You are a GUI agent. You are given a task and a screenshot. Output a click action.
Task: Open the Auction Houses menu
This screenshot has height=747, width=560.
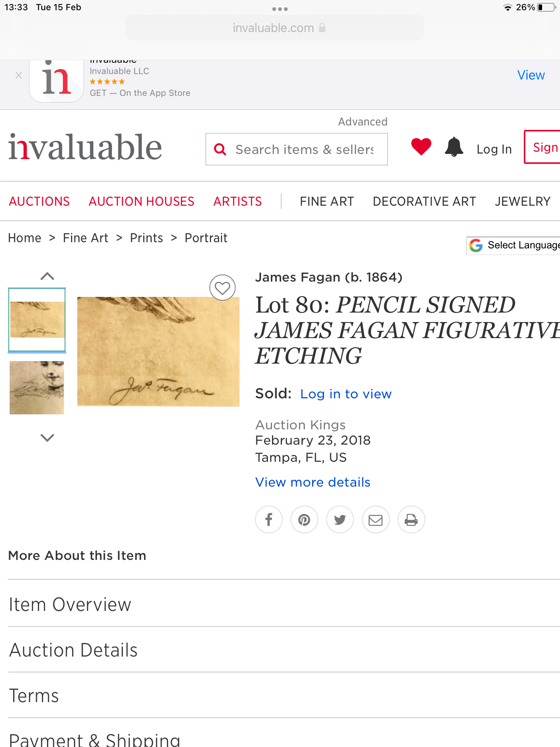[141, 201]
